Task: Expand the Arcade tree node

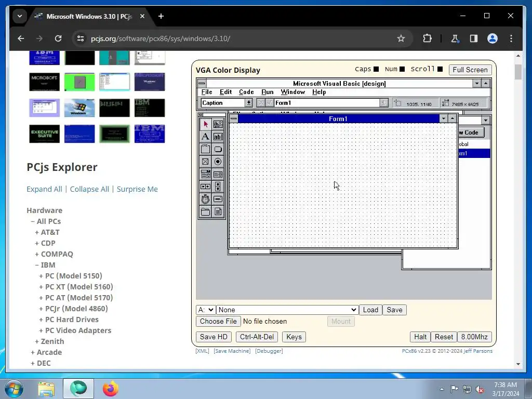Action: [x=33, y=353]
